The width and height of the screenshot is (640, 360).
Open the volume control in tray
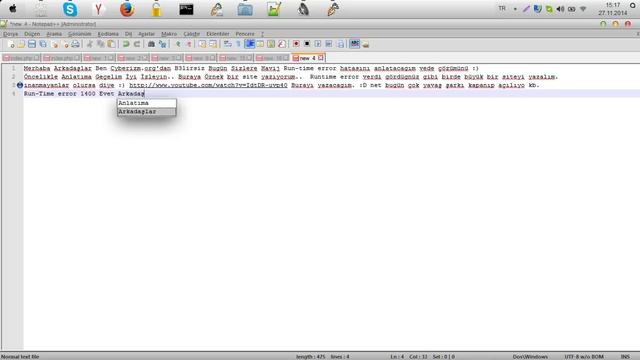pyautogui.click(x=560, y=9)
